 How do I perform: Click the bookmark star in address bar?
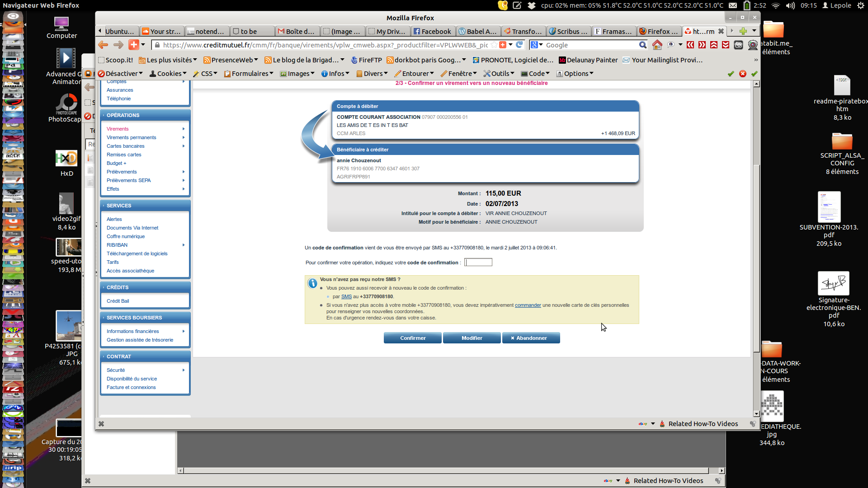tap(494, 45)
